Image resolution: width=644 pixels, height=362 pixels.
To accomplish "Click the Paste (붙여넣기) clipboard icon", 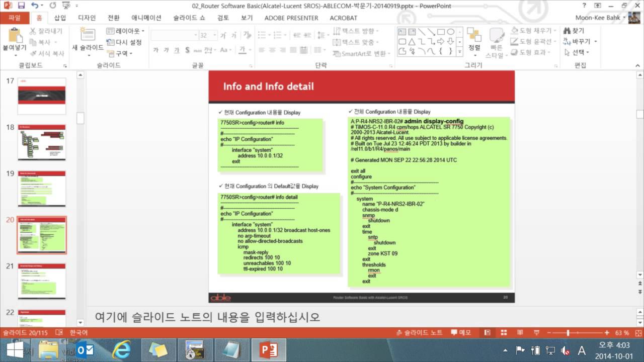I will coord(15,35).
